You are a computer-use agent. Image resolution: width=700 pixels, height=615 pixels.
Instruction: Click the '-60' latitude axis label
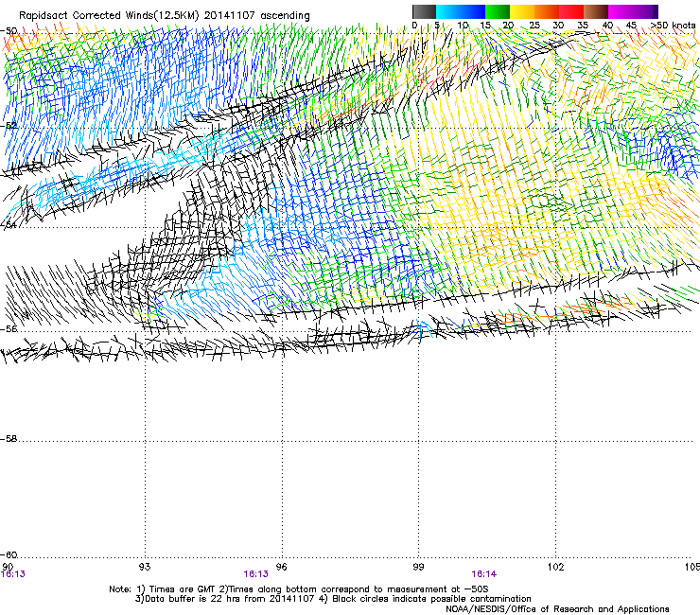pos(9,554)
